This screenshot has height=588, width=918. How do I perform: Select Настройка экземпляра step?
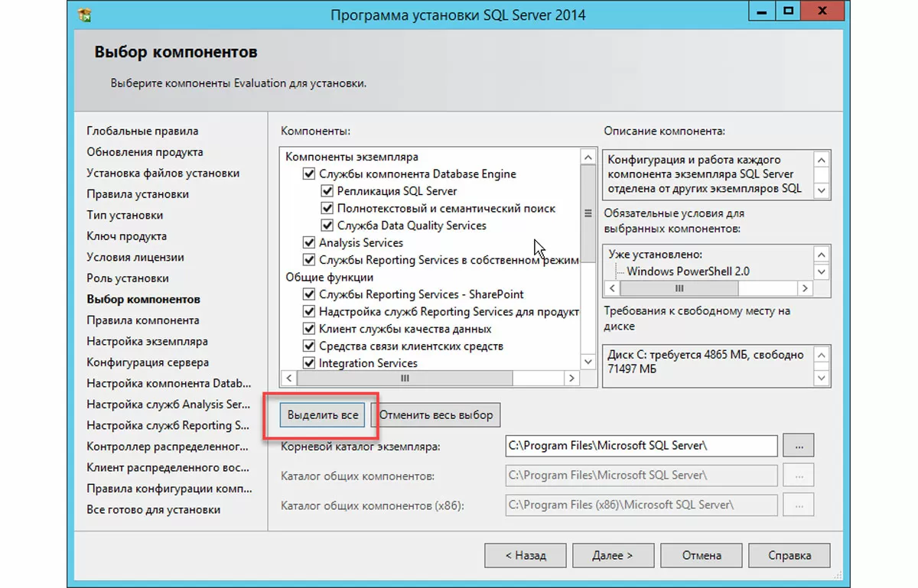coord(147,341)
